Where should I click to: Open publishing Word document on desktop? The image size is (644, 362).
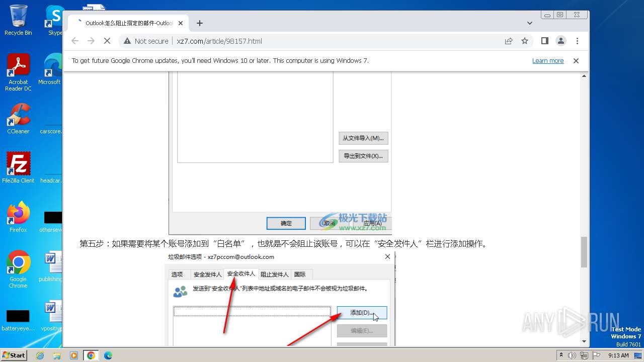tap(51, 266)
